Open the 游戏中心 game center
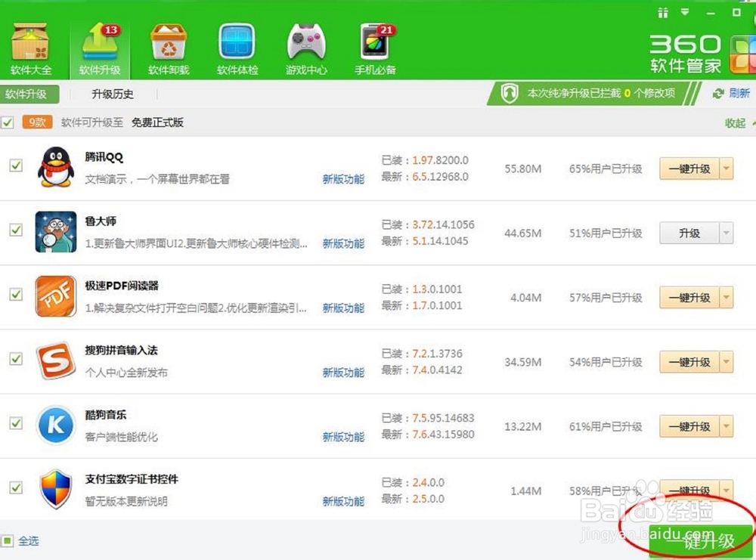756x560 pixels. [305, 47]
